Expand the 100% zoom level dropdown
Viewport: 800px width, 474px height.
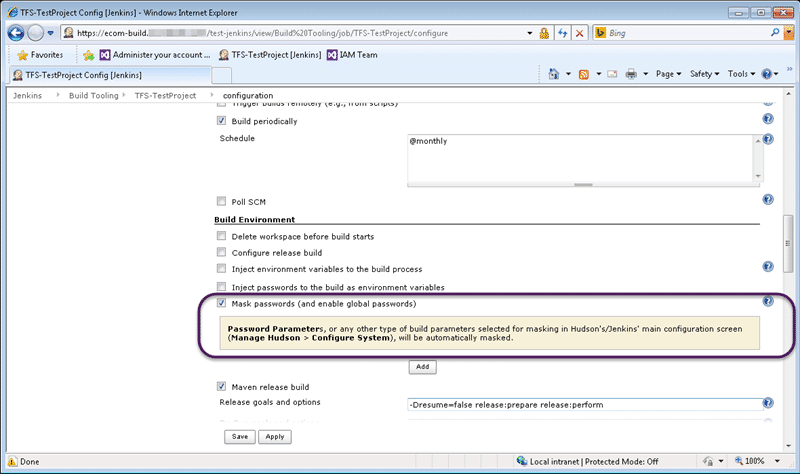777,461
